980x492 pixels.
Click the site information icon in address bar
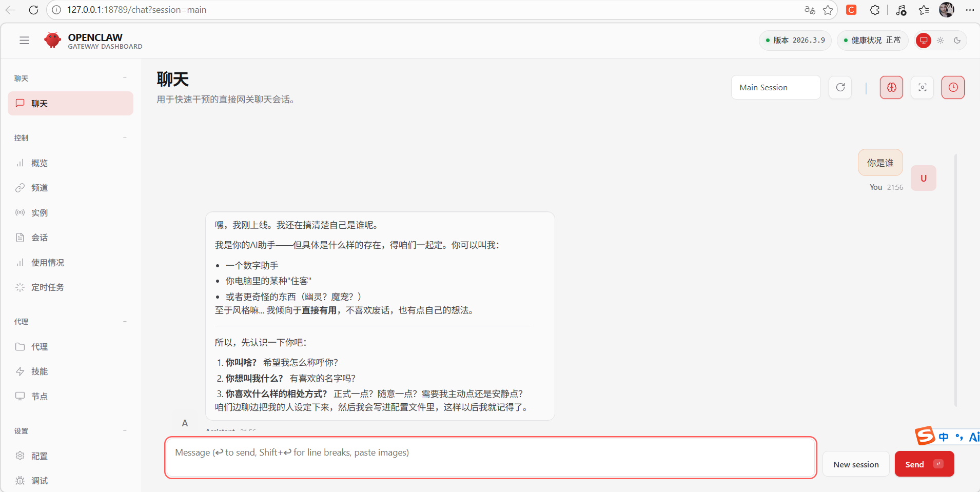tap(56, 10)
